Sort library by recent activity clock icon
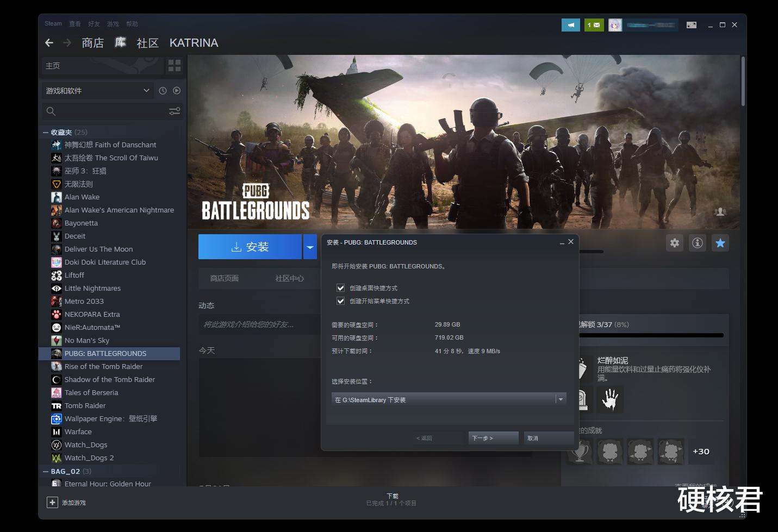Screen dimensions: 778x532 click(x=163, y=91)
